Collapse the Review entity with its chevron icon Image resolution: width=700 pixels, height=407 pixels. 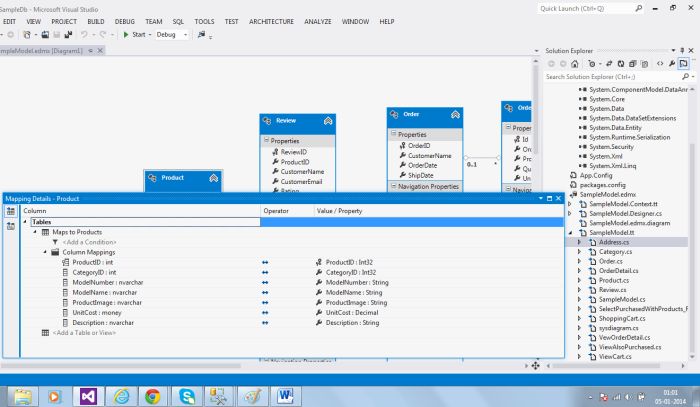click(x=328, y=120)
